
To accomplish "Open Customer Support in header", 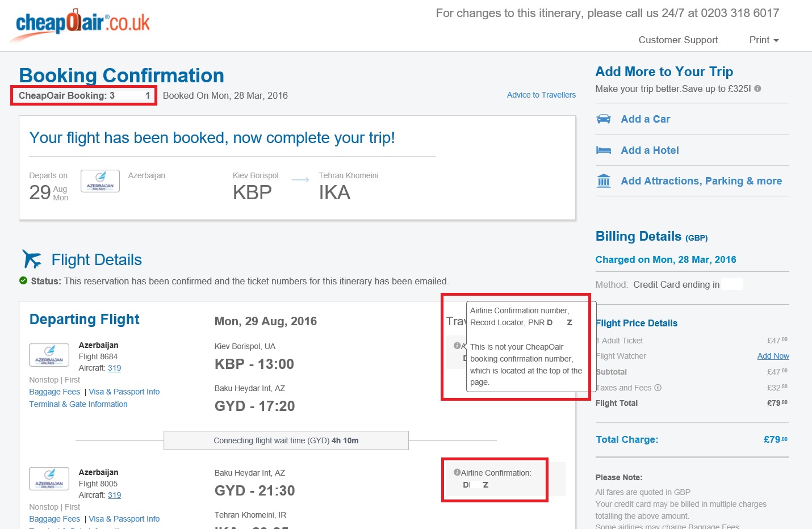I will click(x=678, y=40).
